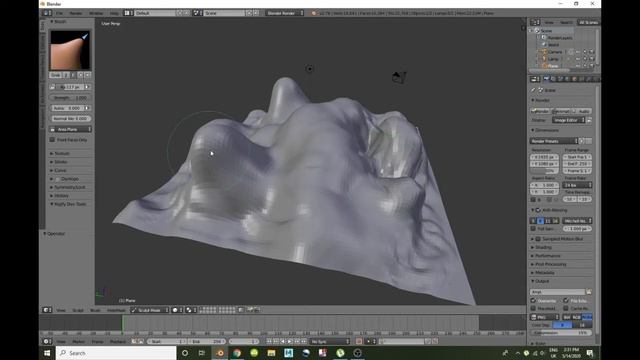Click the Animation render button

[x=561, y=111]
